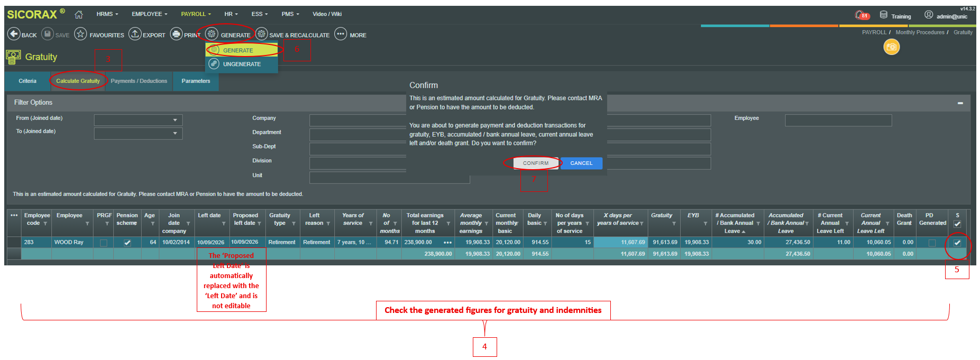
Task: Click Monthly Procedures breadcrumb link
Action: [x=920, y=32]
